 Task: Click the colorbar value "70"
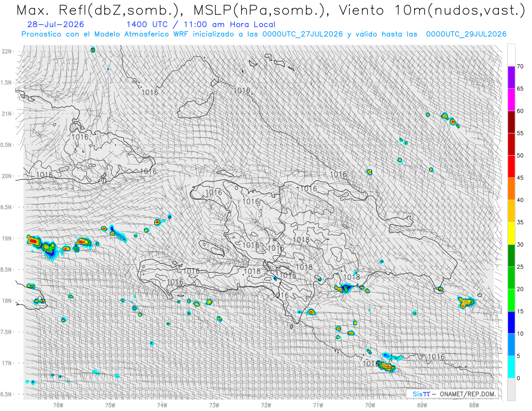(x=520, y=67)
